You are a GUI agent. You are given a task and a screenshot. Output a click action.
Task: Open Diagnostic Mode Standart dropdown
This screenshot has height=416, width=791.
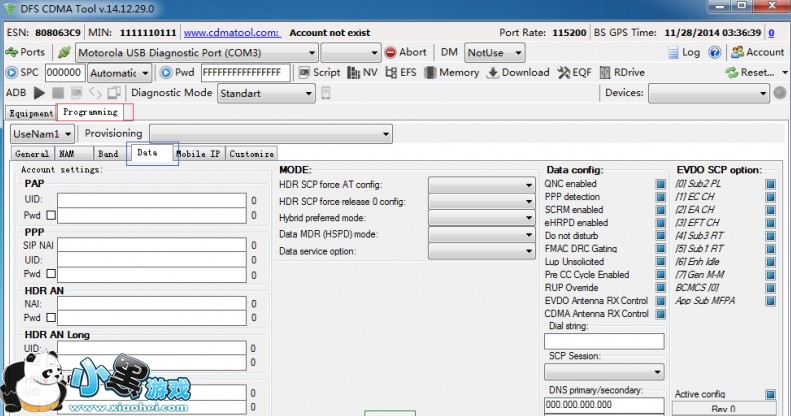(266, 94)
